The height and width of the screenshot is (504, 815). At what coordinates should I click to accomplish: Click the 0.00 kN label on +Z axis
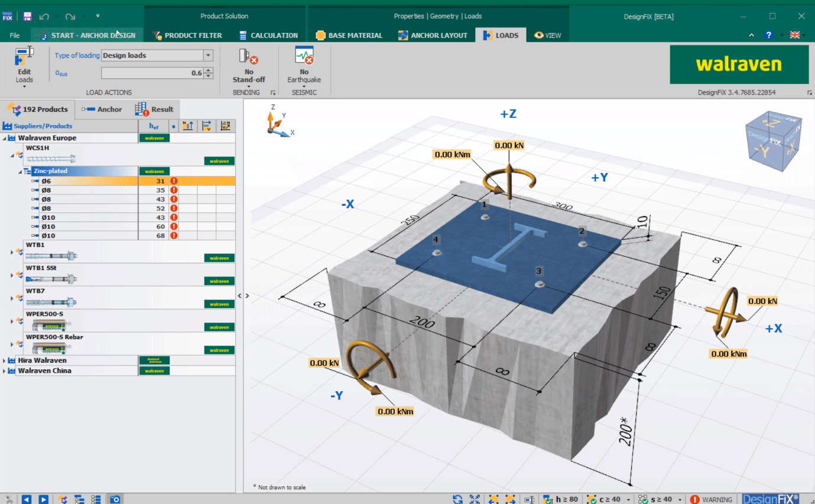pos(509,145)
